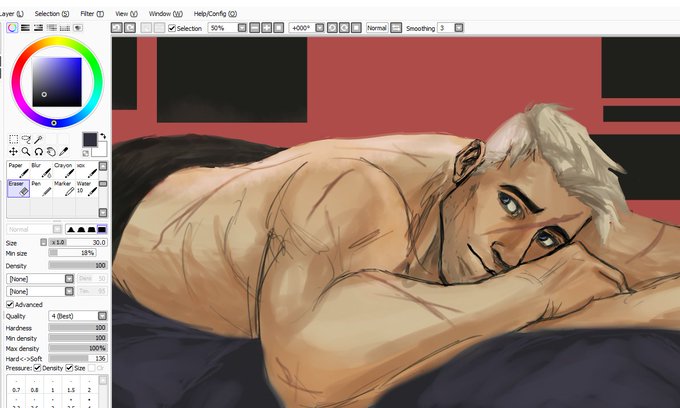Open the zoom 50% dropdown

click(242, 28)
